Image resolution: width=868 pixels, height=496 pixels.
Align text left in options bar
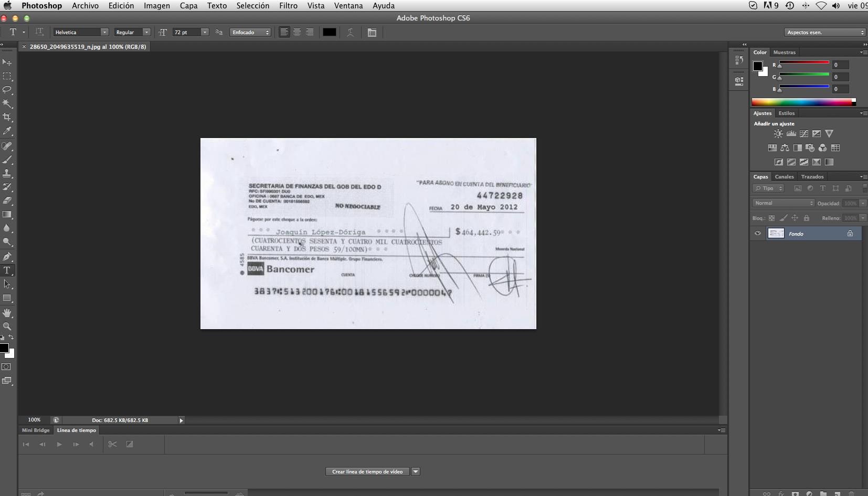coord(284,33)
